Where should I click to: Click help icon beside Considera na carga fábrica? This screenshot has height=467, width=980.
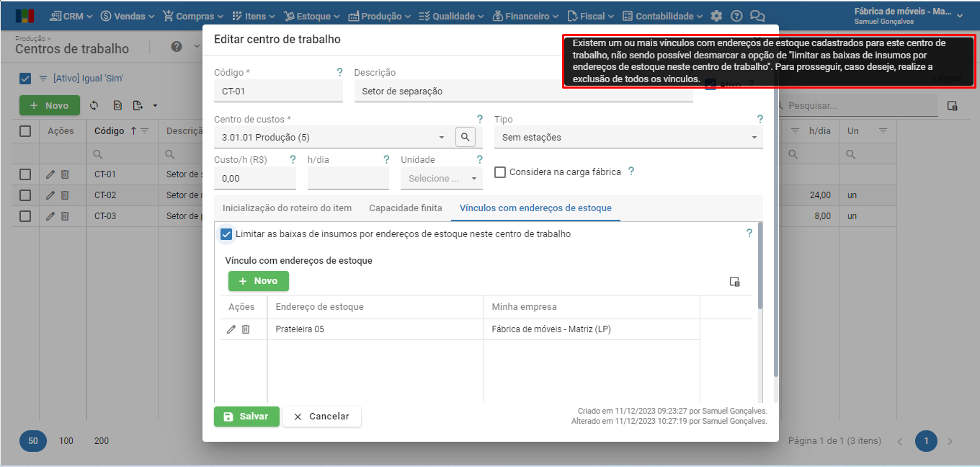[631, 172]
